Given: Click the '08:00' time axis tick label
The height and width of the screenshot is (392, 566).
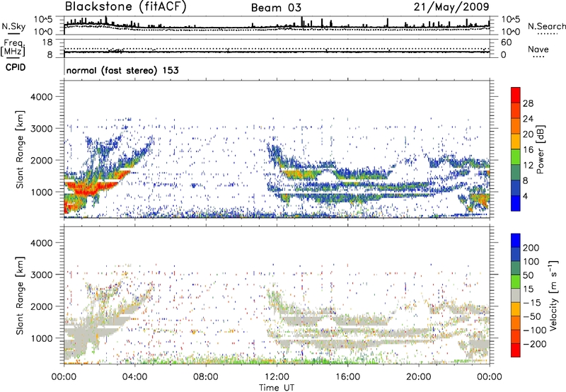Looking at the screenshot, I should pos(206,377).
